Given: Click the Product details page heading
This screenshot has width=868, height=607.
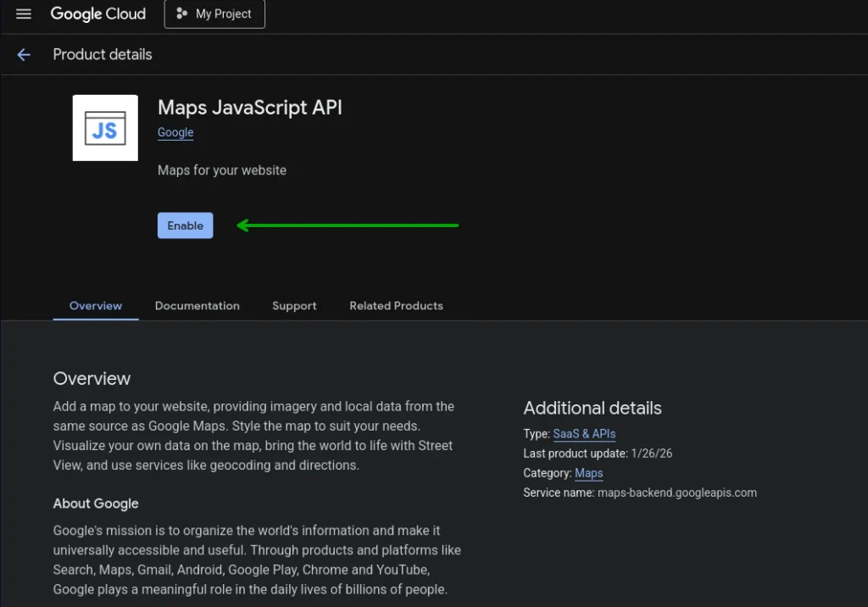Looking at the screenshot, I should point(103,55).
